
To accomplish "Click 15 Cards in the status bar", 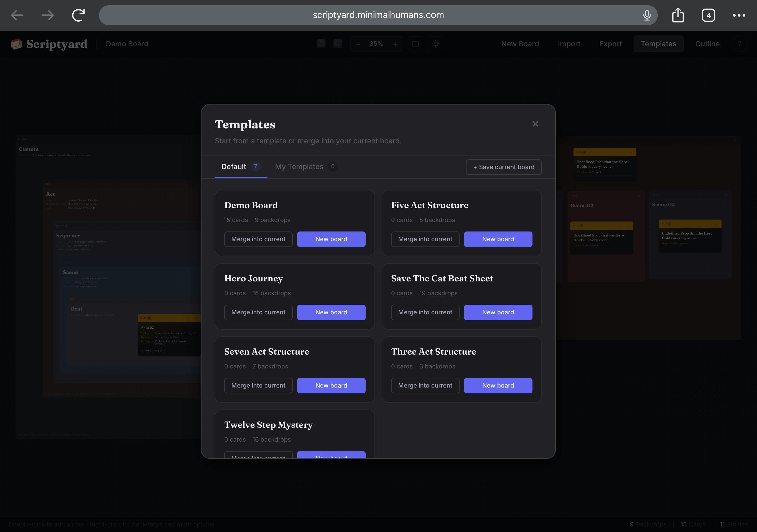I will tap(693, 524).
